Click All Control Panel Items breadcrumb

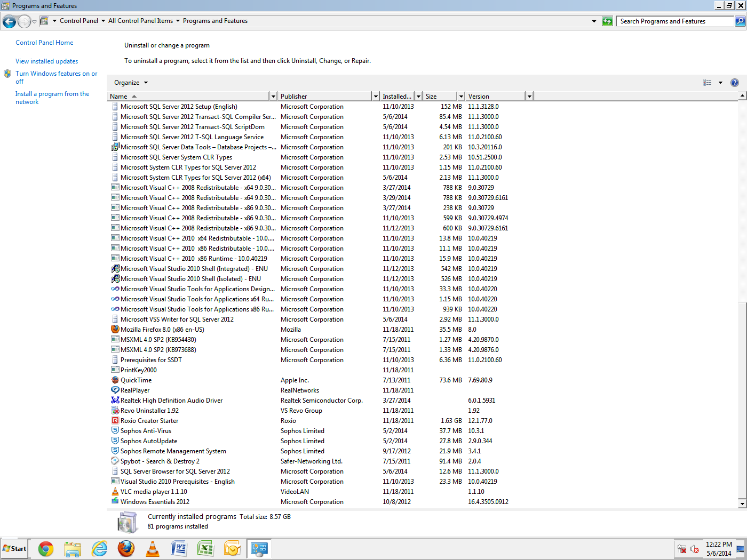point(140,21)
